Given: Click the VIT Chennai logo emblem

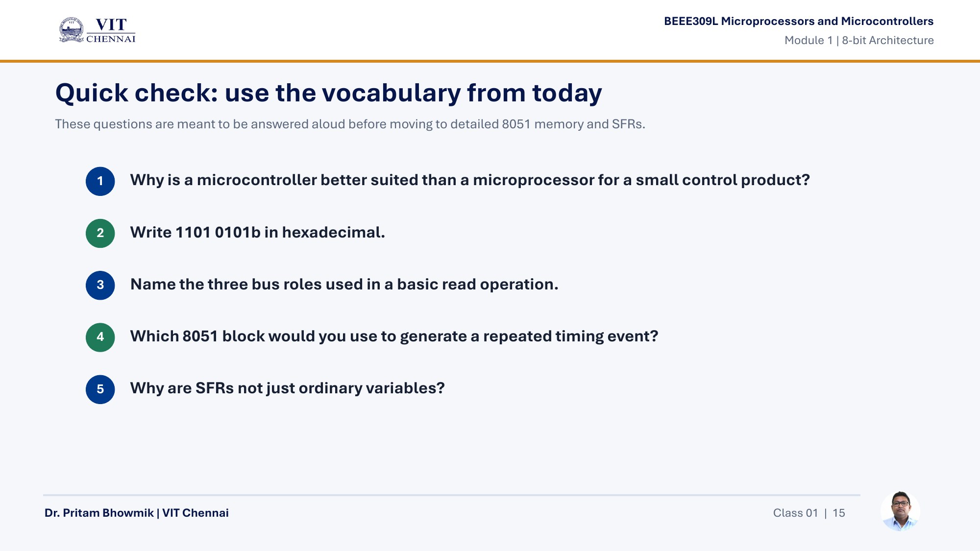Looking at the screenshot, I should (72, 30).
